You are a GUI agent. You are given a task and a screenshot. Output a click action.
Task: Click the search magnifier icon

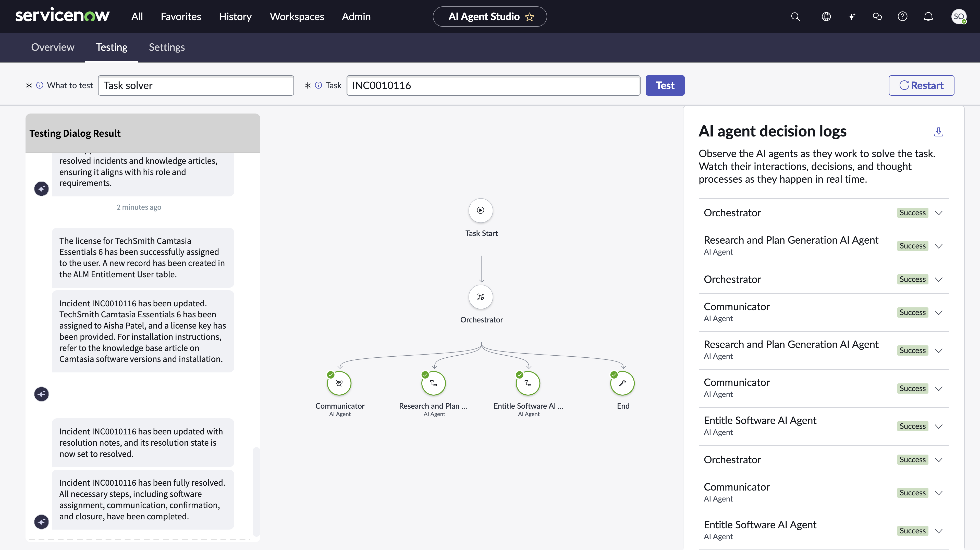pyautogui.click(x=795, y=17)
